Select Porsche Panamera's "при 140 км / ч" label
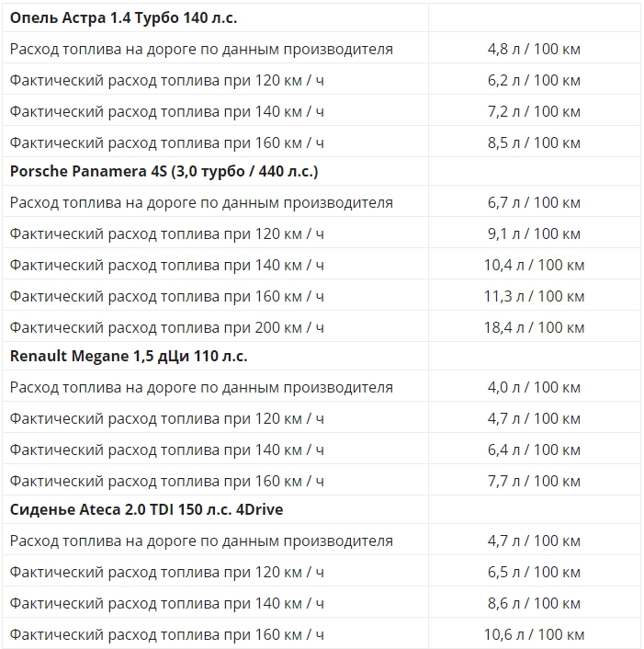644x649 pixels. click(x=166, y=265)
